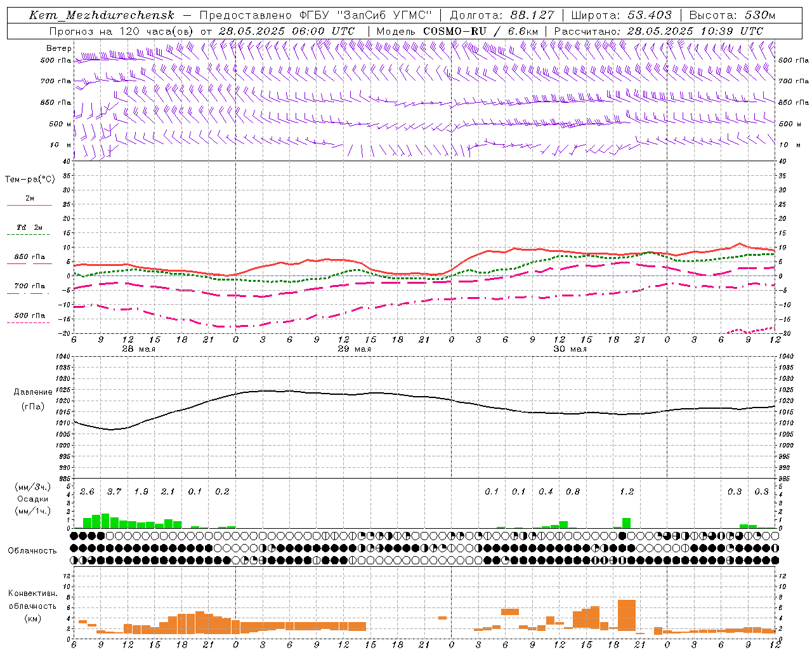The height and width of the screenshot is (650, 812).
Task: Click the Высота: 530м value
Action: (732, 15)
